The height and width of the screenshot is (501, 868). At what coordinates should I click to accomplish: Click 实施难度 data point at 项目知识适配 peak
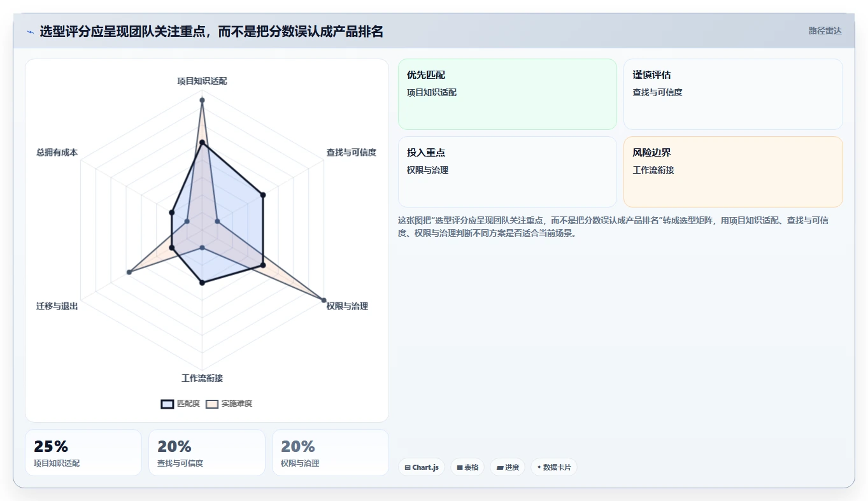coord(202,100)
